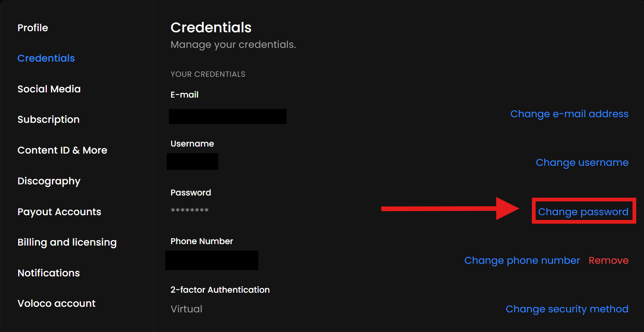
Task: Click the masked password asterisks
Action: pyautogui.click(x=189, y=210)
